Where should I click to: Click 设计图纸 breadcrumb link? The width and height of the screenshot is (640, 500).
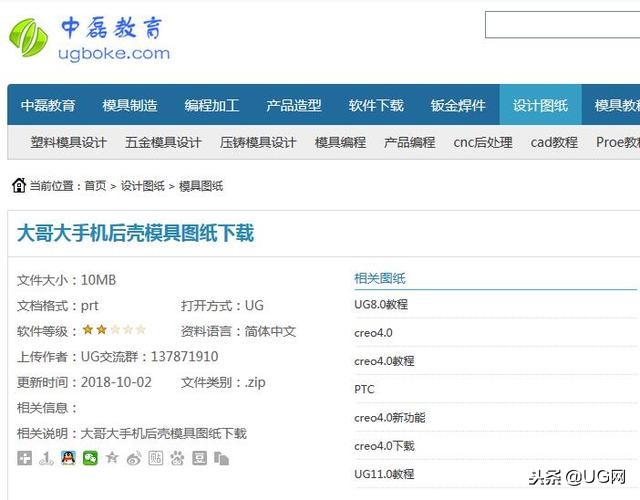coord(143,186)
